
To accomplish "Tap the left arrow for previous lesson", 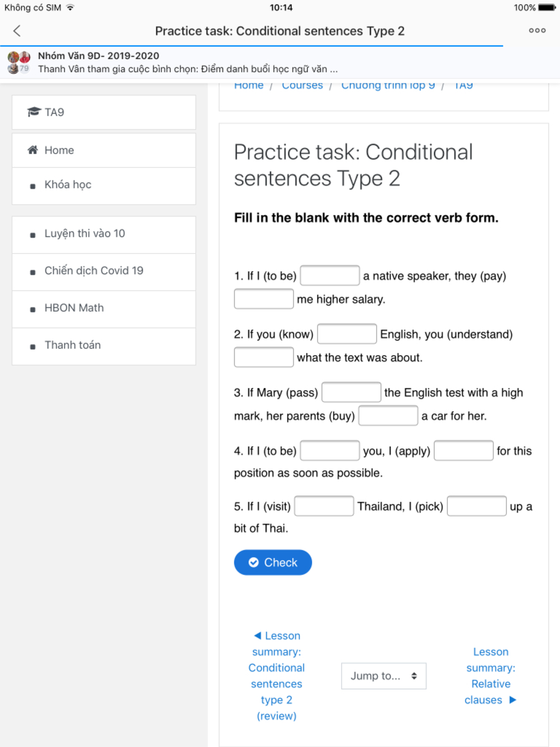I will click(x=258, y=636).
